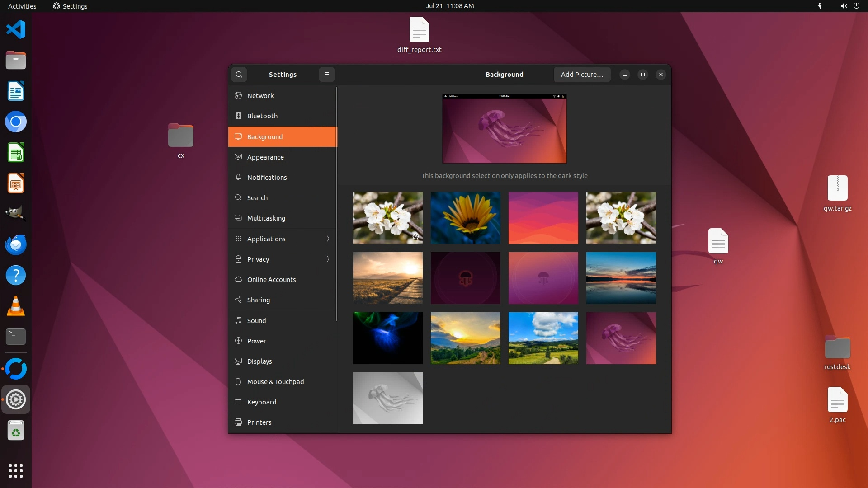Click the Add Picture... button
The width and height of the screenshot is (868, 488).
tap(582, 75)
